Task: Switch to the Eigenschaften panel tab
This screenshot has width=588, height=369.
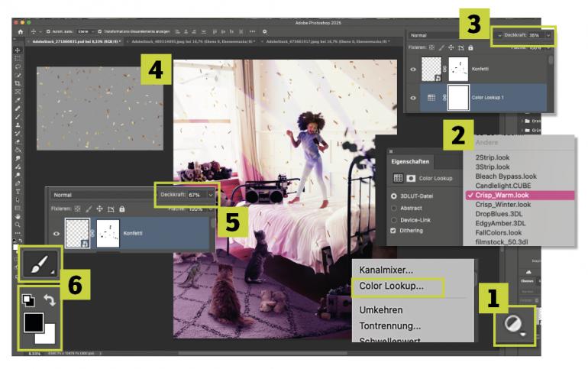Action: pyautogui.click(x=410, y=162)
